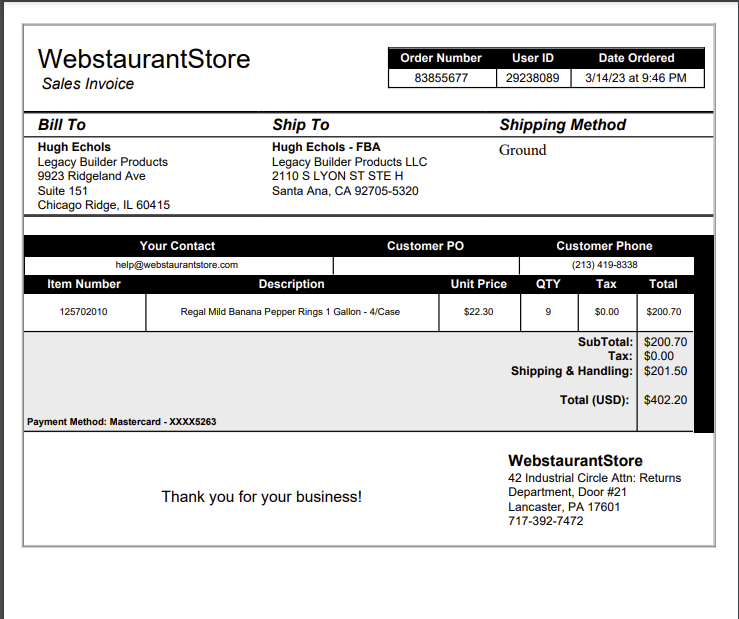Click the Bill To heading
Viewport: 739px width, 619px height.
pyautogui.click(x=62, y=125)
